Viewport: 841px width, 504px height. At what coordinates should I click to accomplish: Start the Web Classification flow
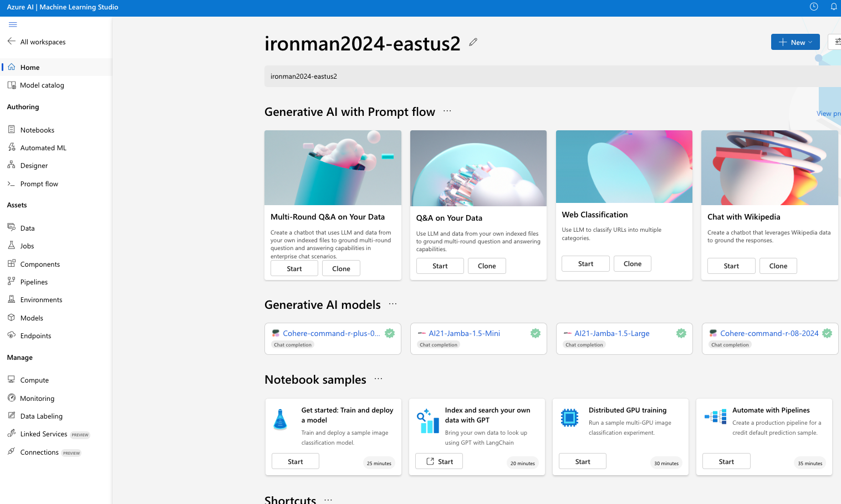585,264
